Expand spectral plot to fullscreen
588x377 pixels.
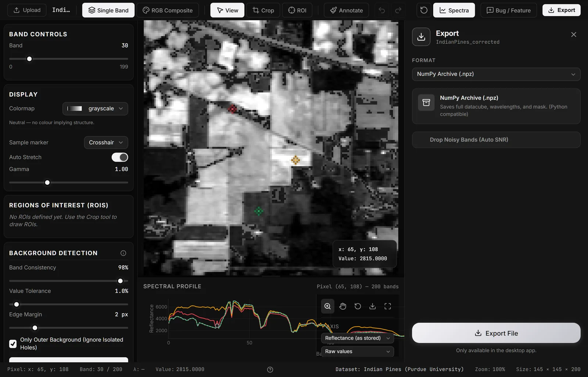[x=388, y=306]
